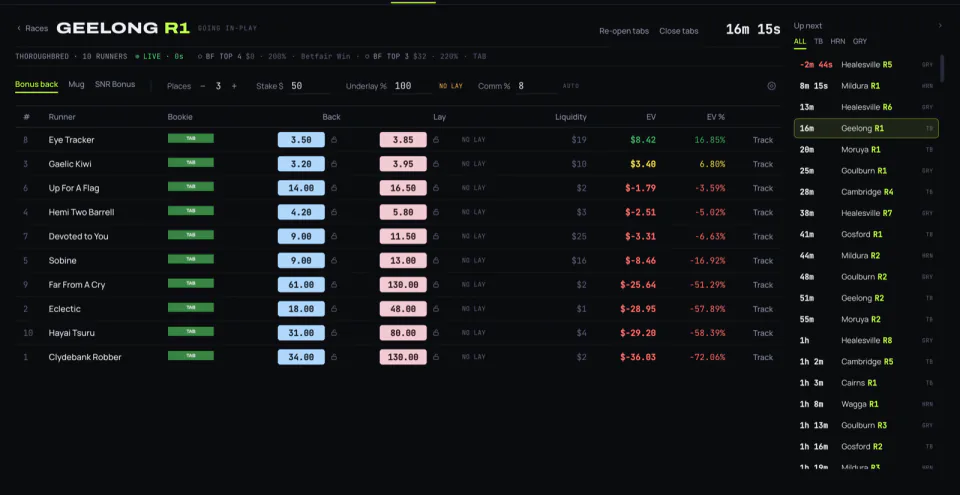Screen dimensions: 960x495
Task: Lock the back price for Up For A Flag
Action: pos(334,188)
